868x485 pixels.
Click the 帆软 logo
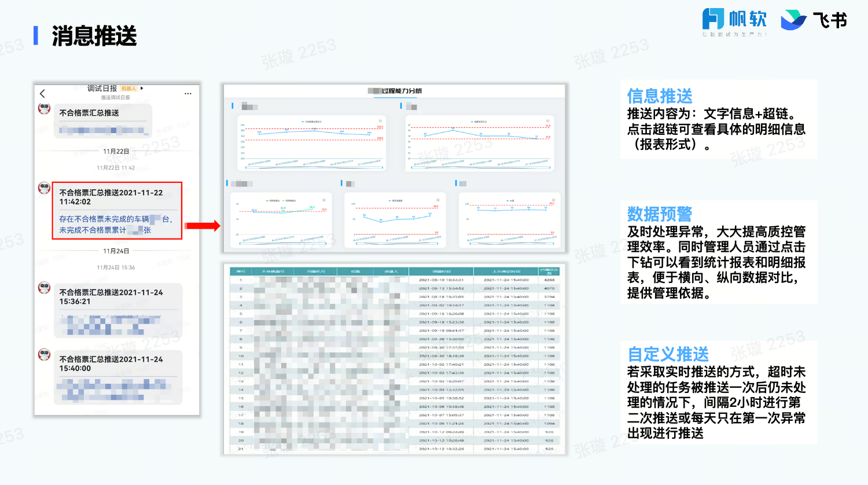(x=734, y=21)
